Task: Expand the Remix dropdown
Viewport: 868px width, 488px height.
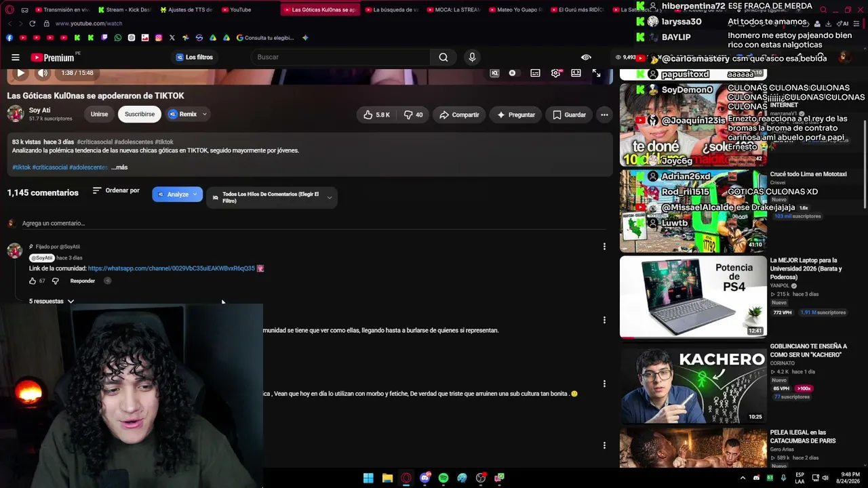Action: point(188,115)
